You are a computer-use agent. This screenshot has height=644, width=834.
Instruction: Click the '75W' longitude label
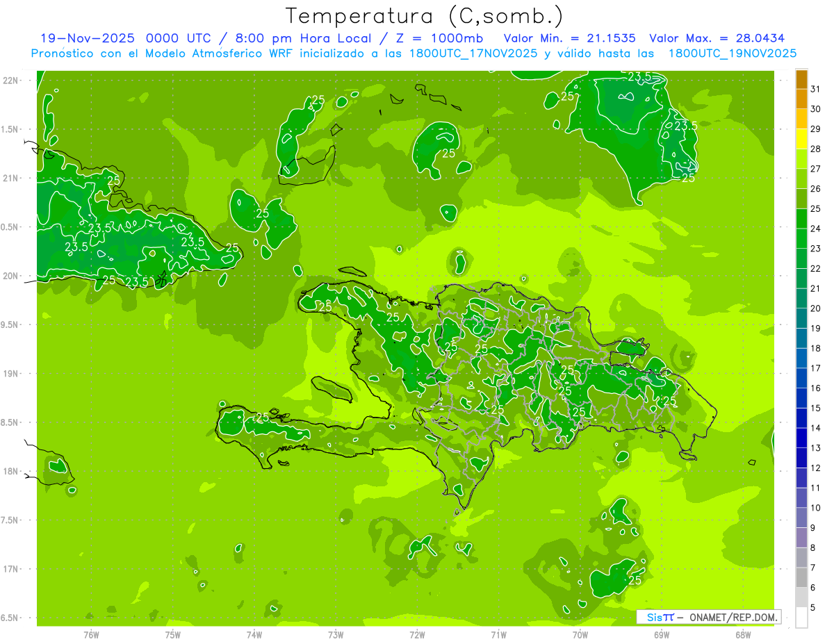[x=173, y=635]
